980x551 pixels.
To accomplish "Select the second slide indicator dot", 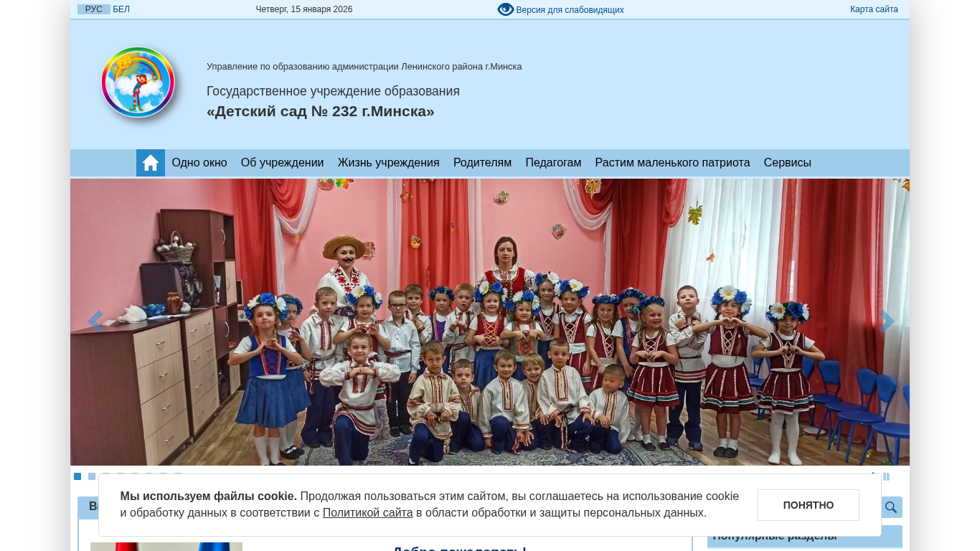I will [92, 476].
